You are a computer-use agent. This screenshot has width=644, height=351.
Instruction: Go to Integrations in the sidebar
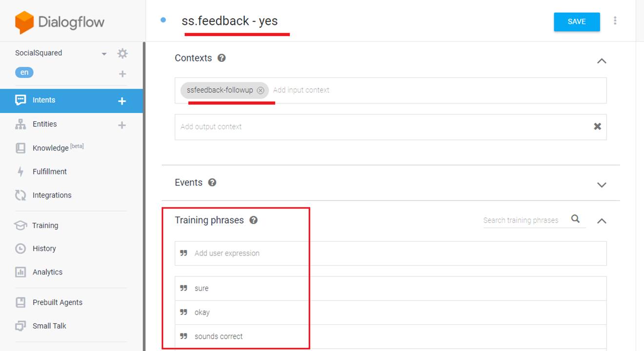click(52, 195)
